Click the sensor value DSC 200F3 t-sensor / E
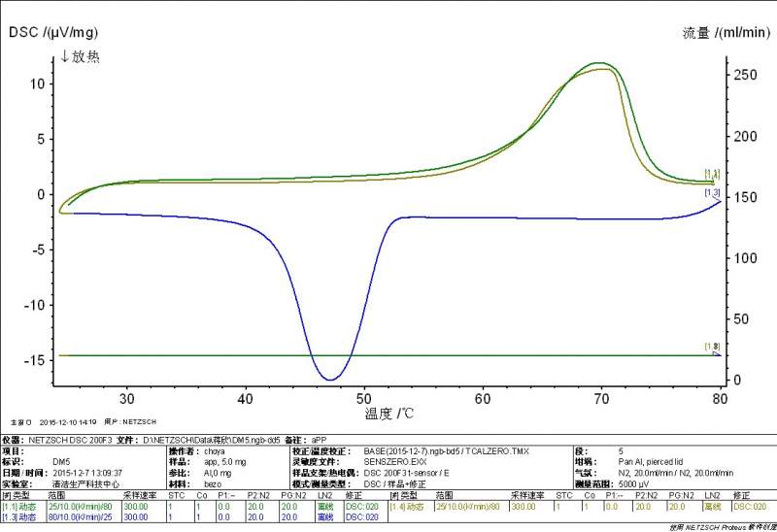This screenshot has height=532, width=777. (x=406, y=473)
